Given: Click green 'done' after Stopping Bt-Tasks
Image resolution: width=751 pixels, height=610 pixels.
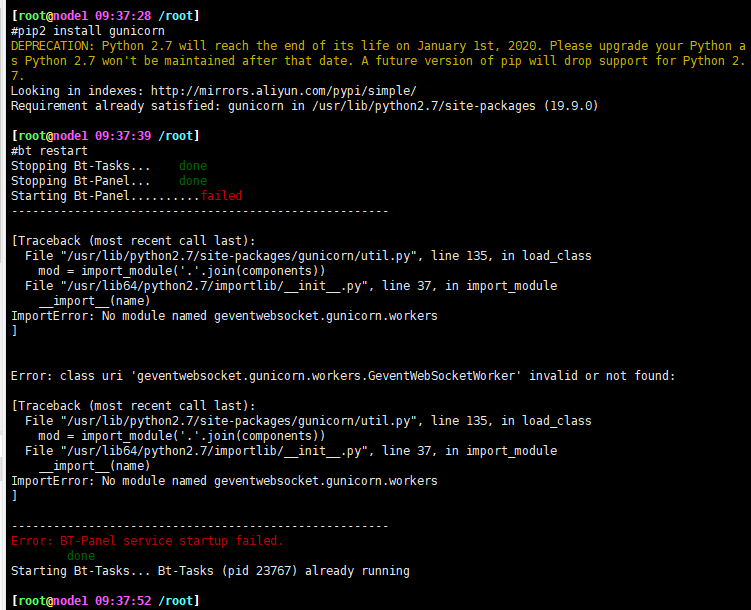Looking at the screenshot, I should point(193,166).
